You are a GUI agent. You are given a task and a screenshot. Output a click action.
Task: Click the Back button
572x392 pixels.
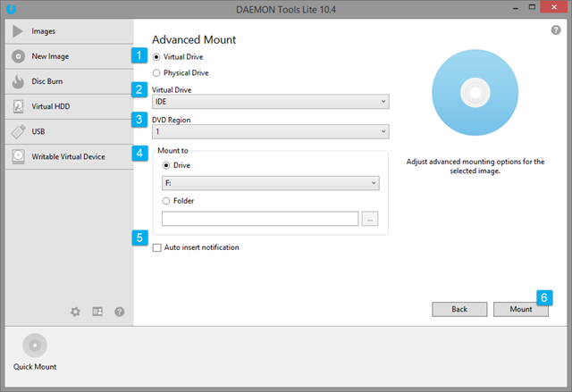click(x=459, y=309)
